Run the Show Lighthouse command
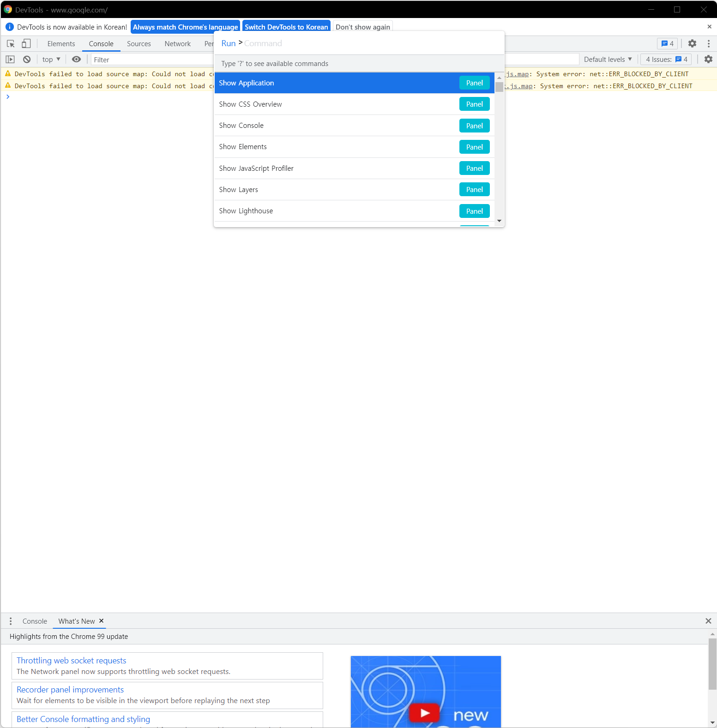Screen dimensions: 717x728 tap(354, 211)
